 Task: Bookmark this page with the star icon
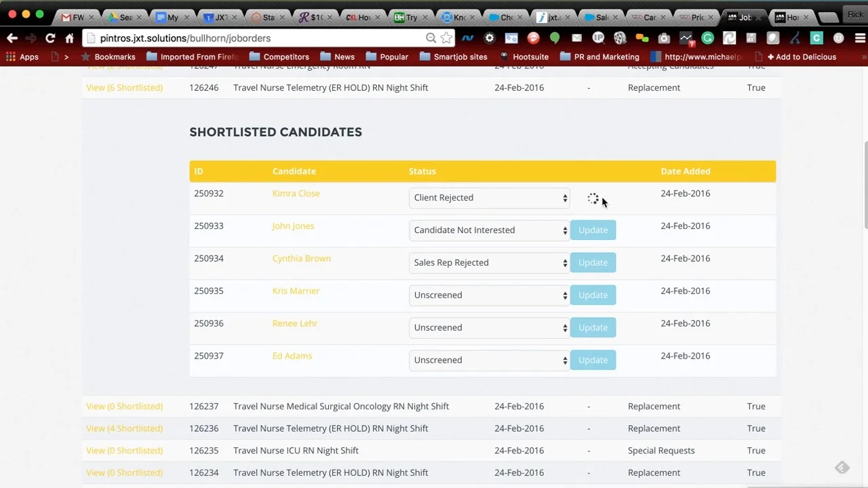pos(446,38)
